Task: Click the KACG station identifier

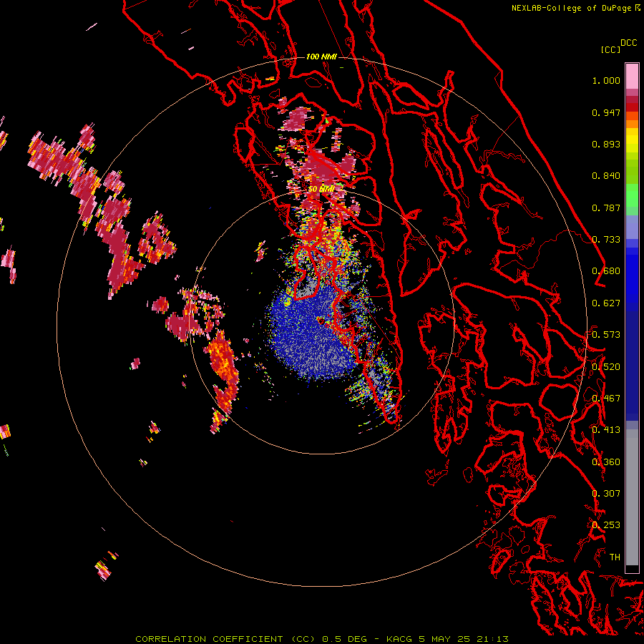Action: pos(399,639)
